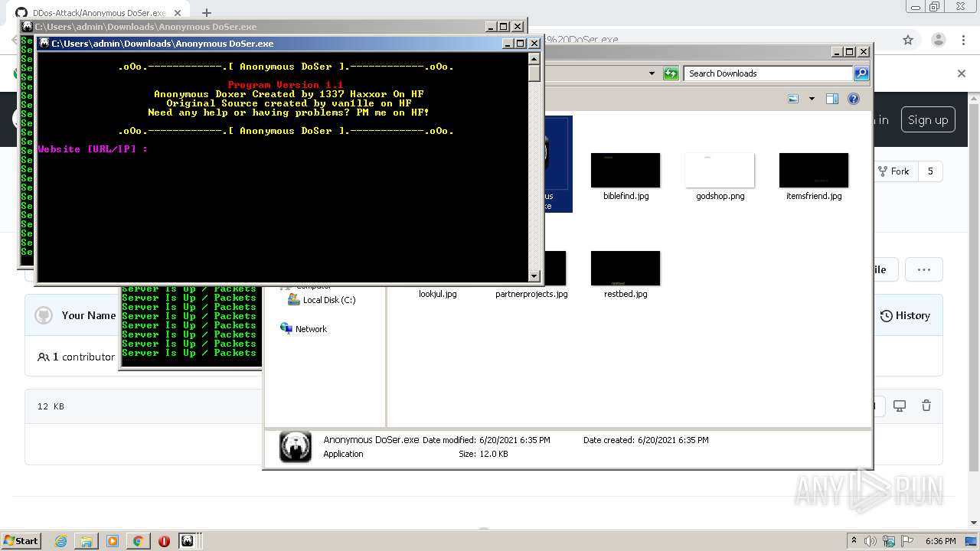Select the partnerprojects.jpg file label

[x=531, y=294]
